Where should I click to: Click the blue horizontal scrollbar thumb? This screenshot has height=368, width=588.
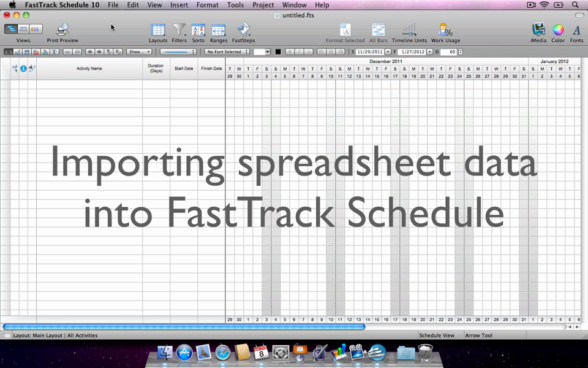click(184, 327)
